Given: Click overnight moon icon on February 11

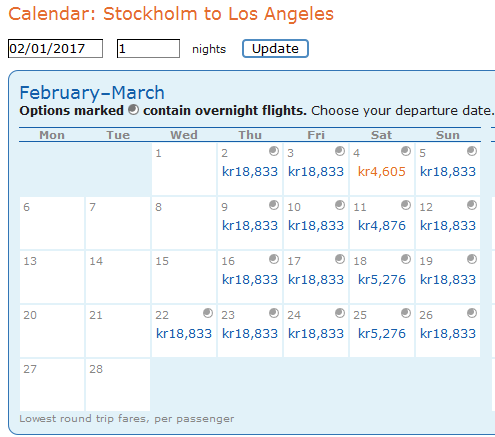Looking at the screenshot, I should pyautogui.click(x=406, y=205).
